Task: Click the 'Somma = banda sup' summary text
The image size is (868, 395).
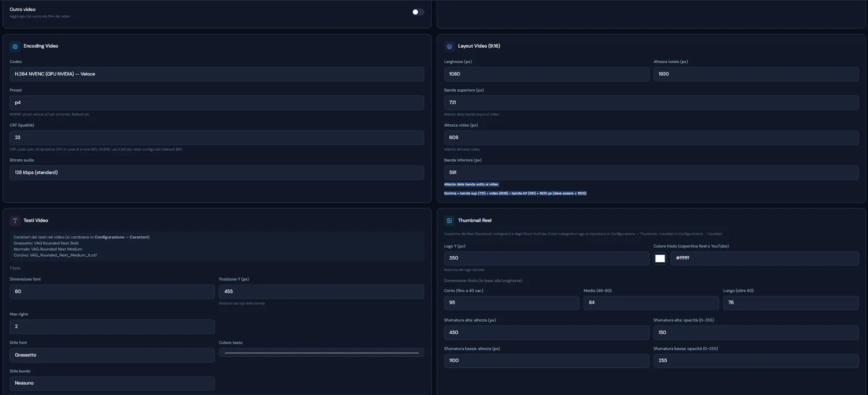Action: [515, 193]
